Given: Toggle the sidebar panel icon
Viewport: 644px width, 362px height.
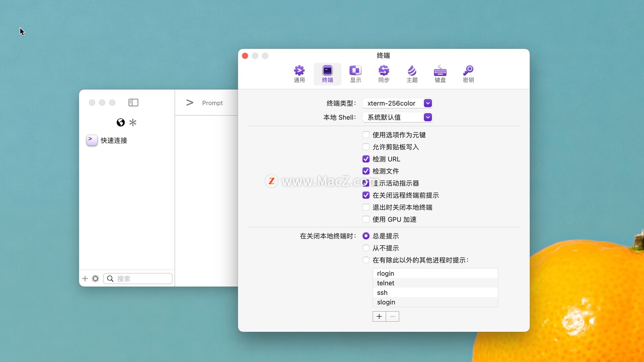Looking at the screenshot, I should (x=133, y=103).
